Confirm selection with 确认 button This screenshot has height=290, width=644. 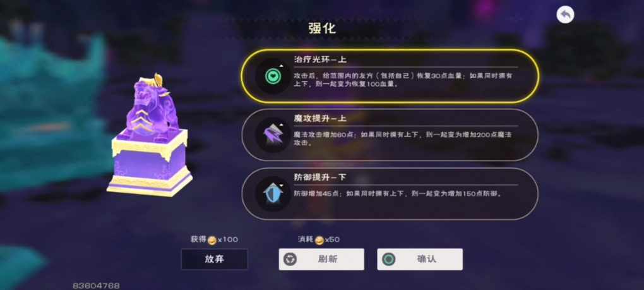click(420, 259)
